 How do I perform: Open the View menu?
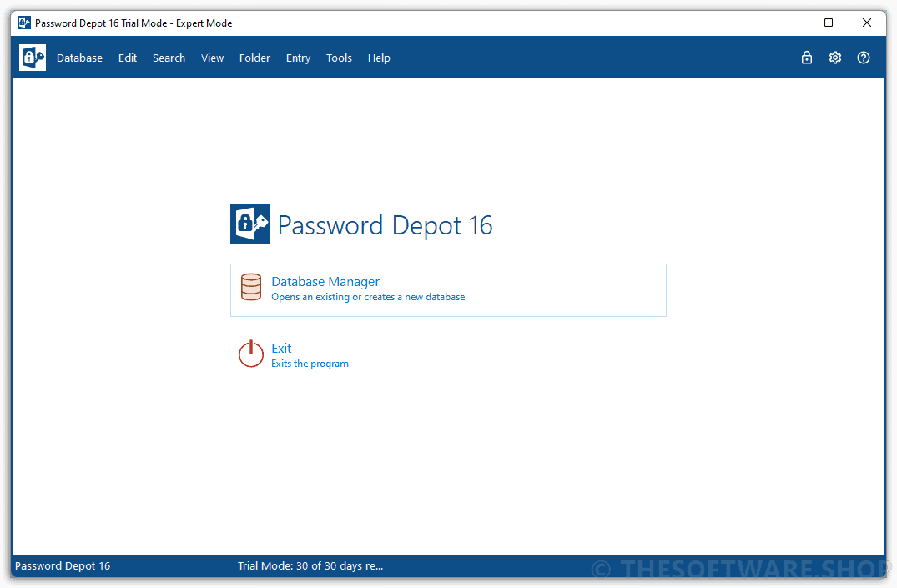pos(212,58)
